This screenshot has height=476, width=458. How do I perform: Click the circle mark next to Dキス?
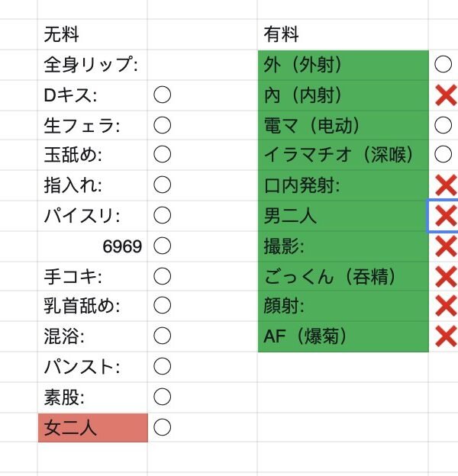pos(162,95)
